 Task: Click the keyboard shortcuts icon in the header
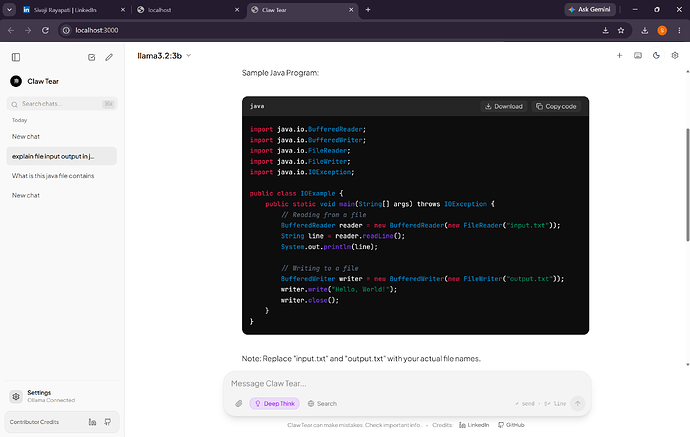(638, 55)
